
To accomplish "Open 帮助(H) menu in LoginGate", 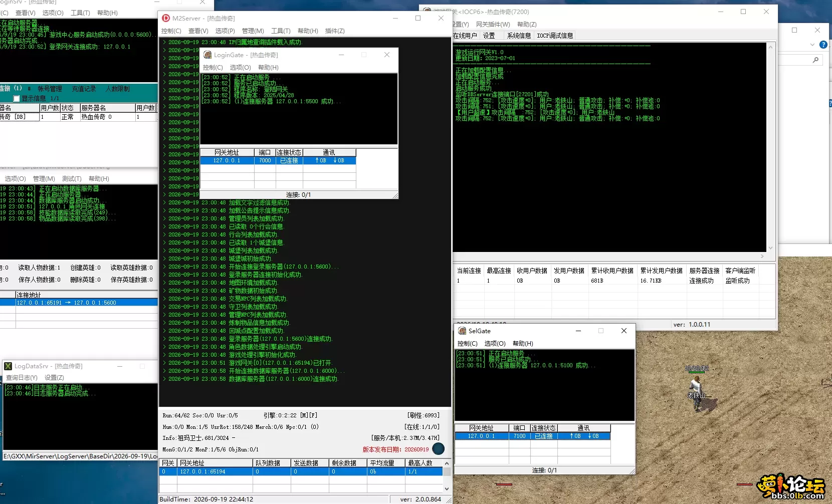I will (x=268, y=68).
